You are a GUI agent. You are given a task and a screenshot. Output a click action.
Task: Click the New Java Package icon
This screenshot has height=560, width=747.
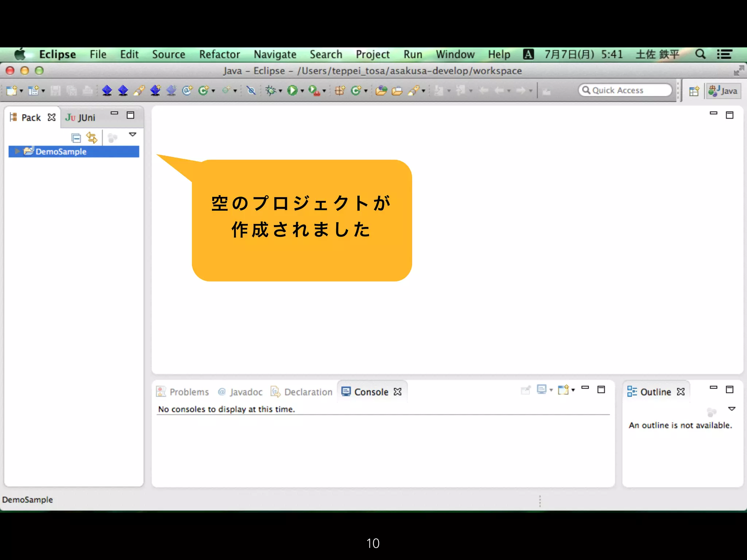pos(340,90)
